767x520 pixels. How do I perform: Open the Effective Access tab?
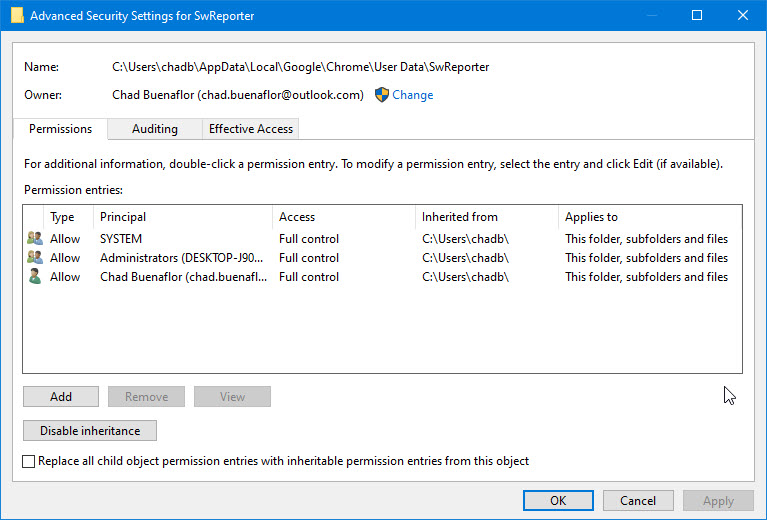(x=250, y=129)
